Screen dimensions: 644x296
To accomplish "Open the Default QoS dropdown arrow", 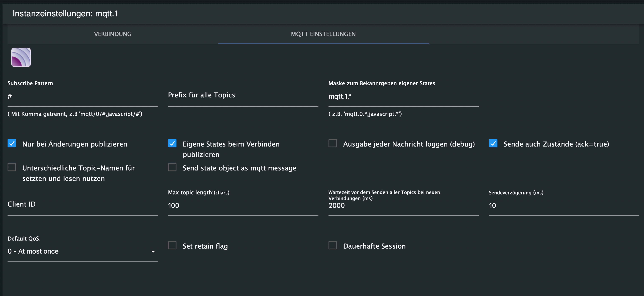I will [153, 252].
